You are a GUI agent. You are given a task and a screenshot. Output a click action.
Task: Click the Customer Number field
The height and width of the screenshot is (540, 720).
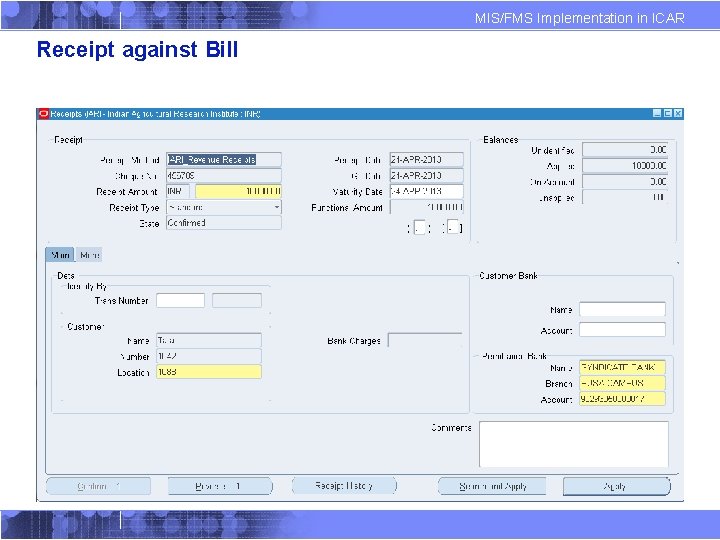click(209, 356)
